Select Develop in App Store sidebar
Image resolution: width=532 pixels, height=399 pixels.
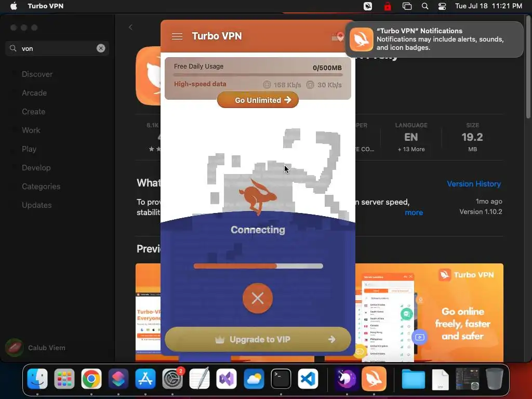tap(36, 168)
